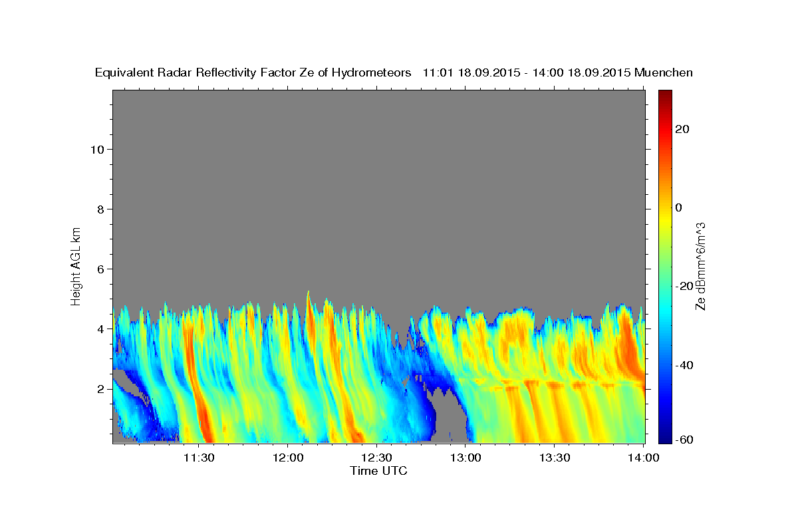Click the yellow region of the colorbar

click(664, 219)
